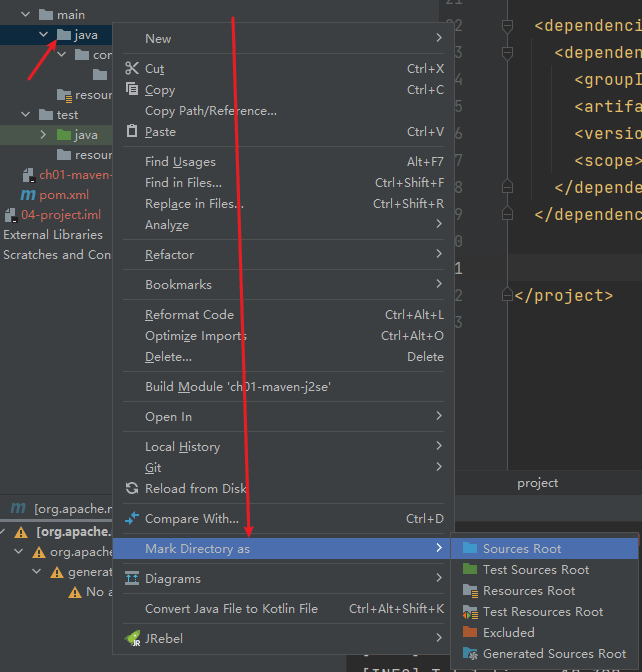Image resolution: width=642 pixels, height=672 pixels.
Task: Select Delete... in context menu
Action: click(283, 356)
